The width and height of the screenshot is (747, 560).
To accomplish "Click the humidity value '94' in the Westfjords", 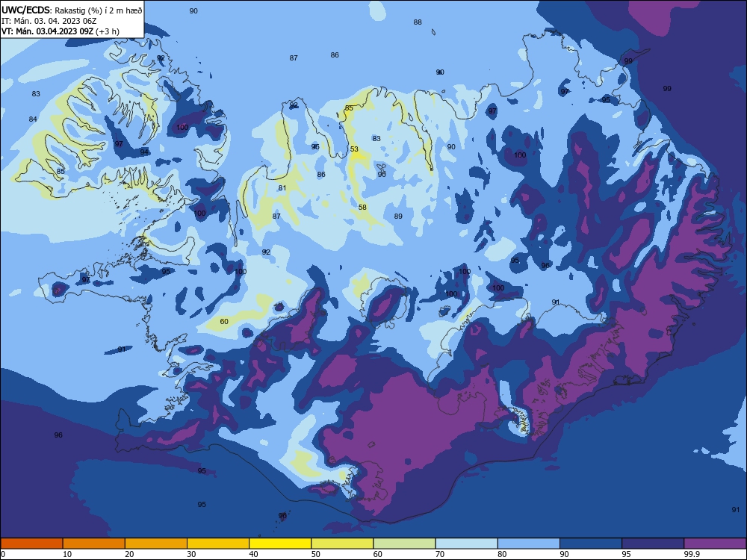I will coord(144,152).
